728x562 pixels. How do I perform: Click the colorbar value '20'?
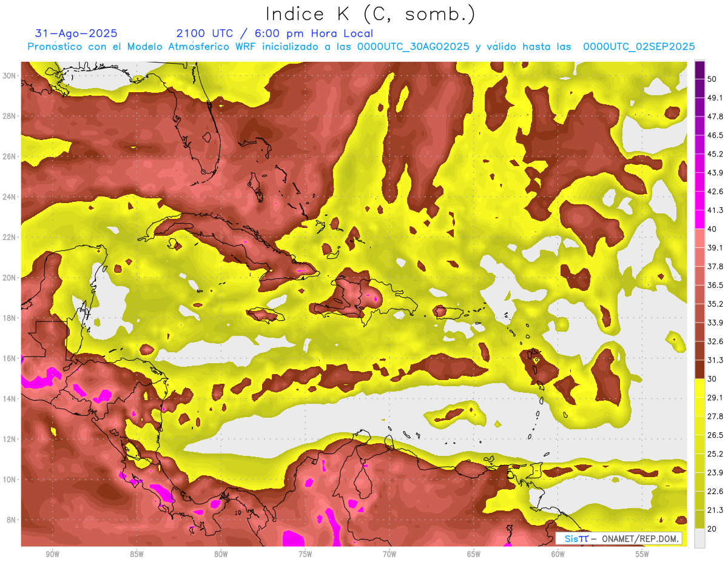coord(712,529)
